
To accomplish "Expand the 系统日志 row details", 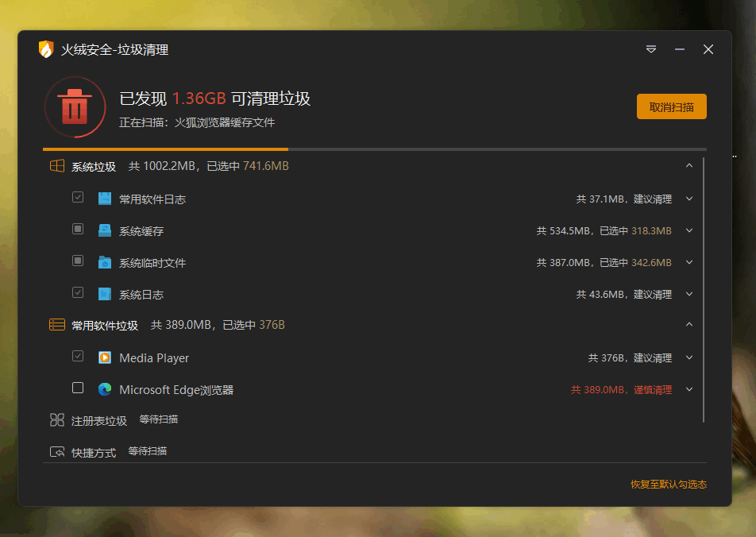I will (x=688, y=294).
